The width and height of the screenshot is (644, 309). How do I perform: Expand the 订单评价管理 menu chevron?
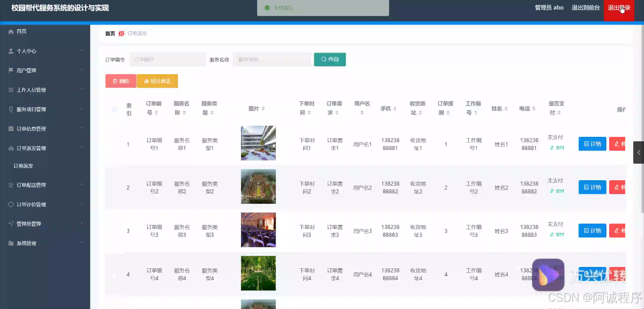tap(82, 204)
